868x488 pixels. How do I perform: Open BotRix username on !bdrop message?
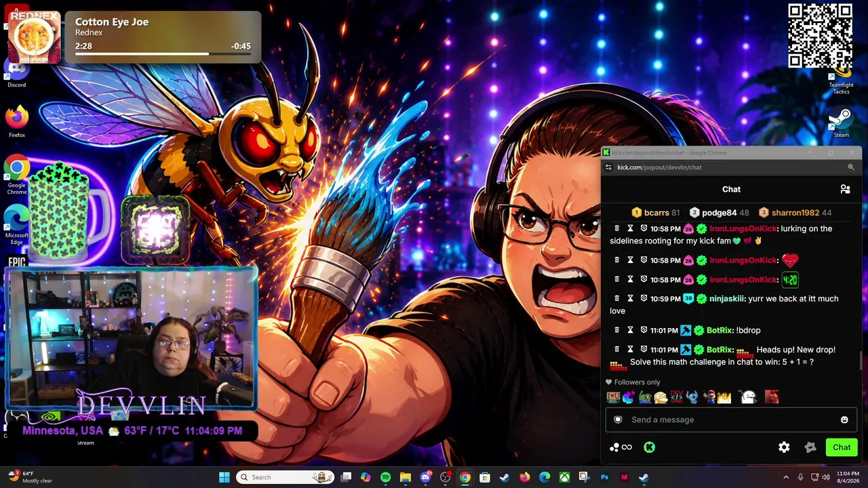pos(719,330)
